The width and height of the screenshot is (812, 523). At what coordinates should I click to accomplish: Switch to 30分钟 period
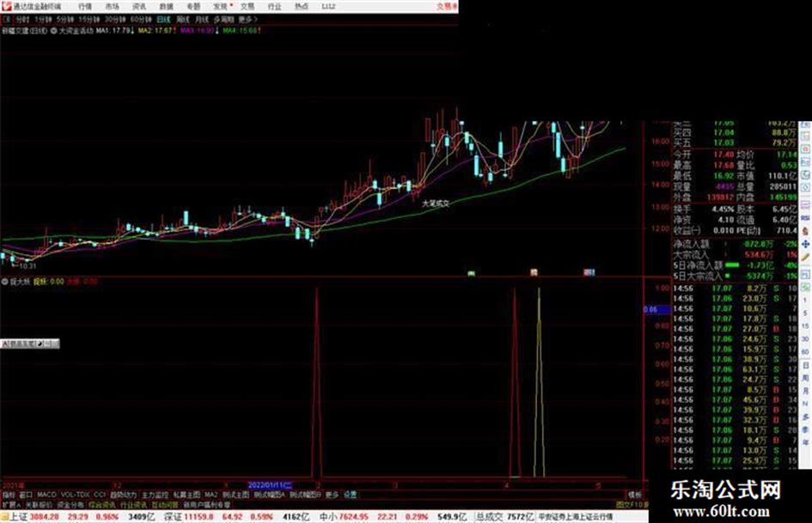point(115,19)
